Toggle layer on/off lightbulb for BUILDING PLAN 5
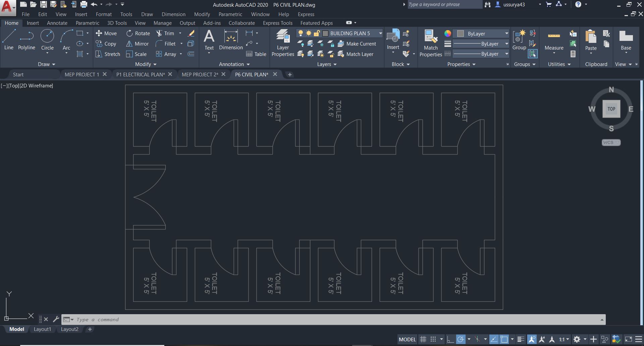Viewport: 644px width, 346px height. [301, 33]
